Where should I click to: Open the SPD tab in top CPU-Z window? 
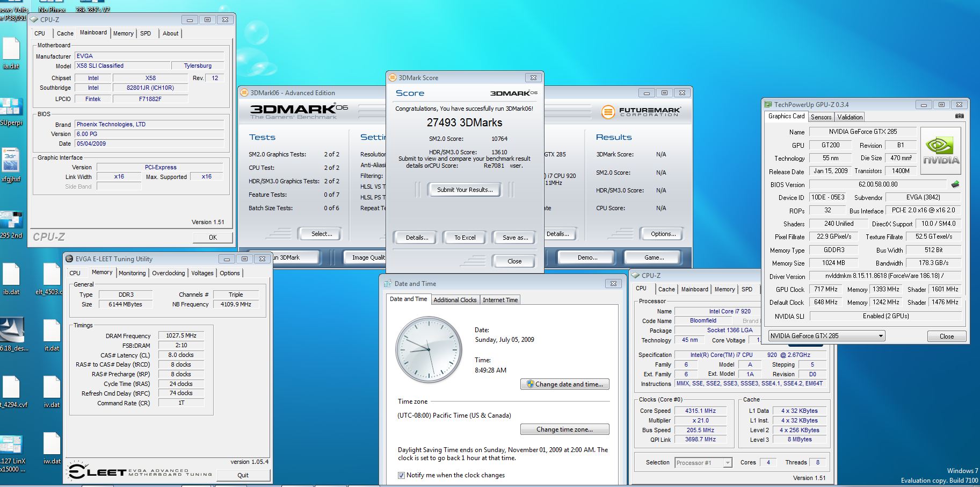(146, 33)
